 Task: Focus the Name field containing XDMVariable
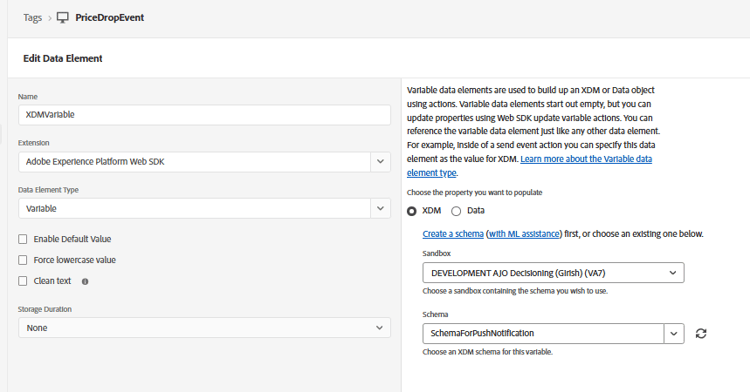(x=204, y=115)
